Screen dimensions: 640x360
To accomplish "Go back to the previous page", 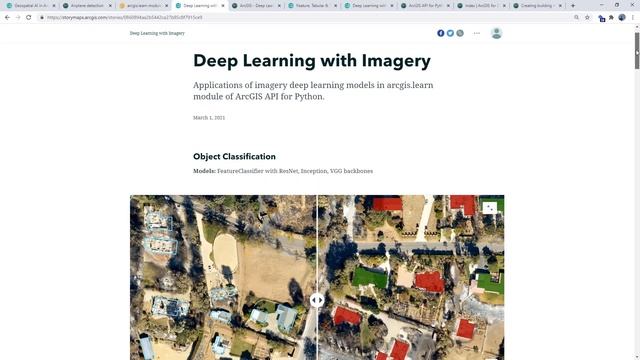I will [7, 18].
